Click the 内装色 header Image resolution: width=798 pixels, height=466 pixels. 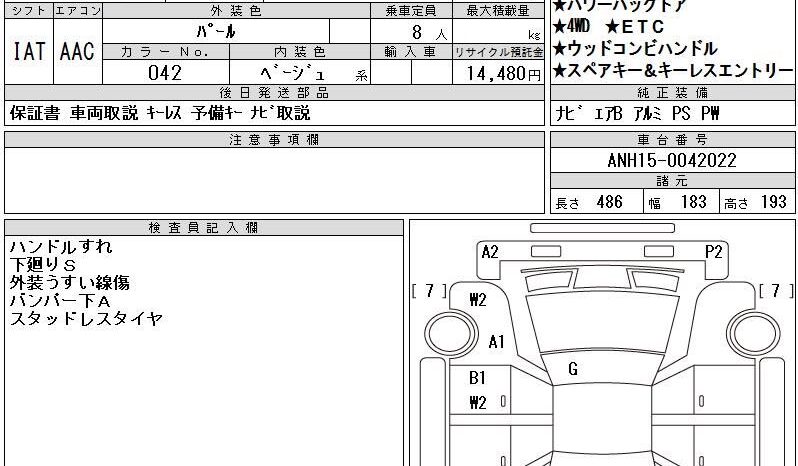click(300, 52)
